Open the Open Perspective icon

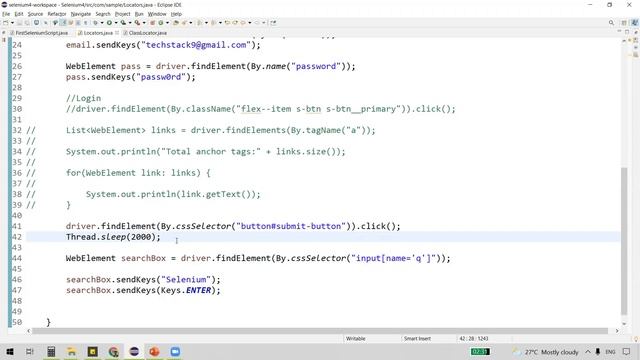point(624,23)
